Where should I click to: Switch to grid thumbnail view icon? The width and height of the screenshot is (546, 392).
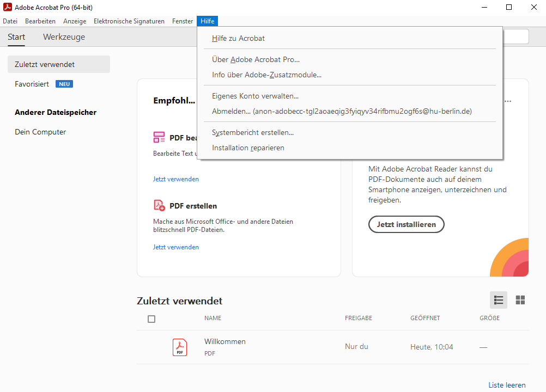(520, 300)
